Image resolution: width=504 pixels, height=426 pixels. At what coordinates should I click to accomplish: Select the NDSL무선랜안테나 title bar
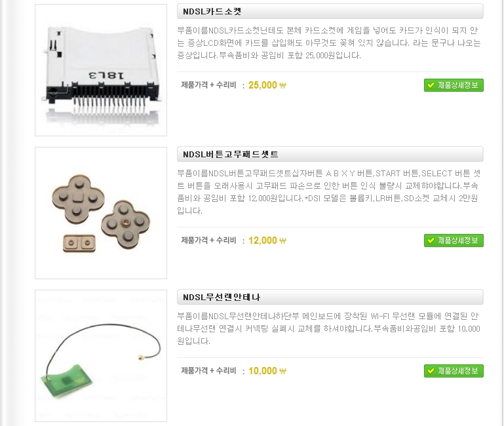coord(330,297)
